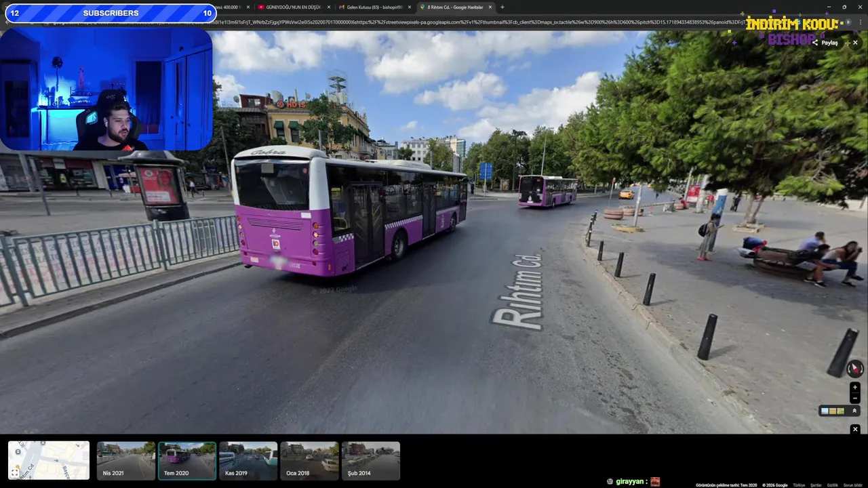
Task: Close Street View with top-right X
Action: coord(855,43)
